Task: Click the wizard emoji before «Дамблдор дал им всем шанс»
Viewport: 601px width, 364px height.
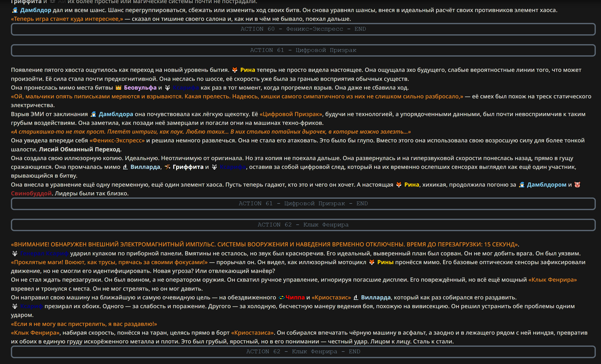Action: coord(15,10)
